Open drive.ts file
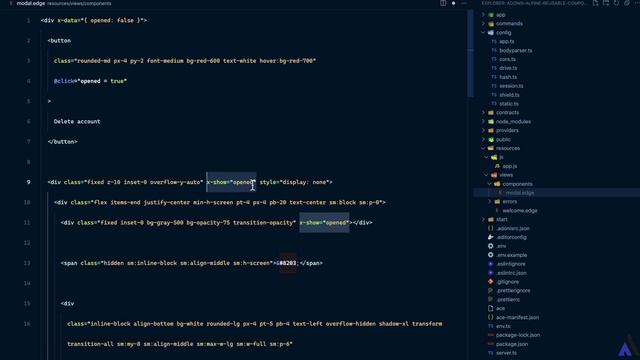Screen dimensions: 640x360 (508, 68)
